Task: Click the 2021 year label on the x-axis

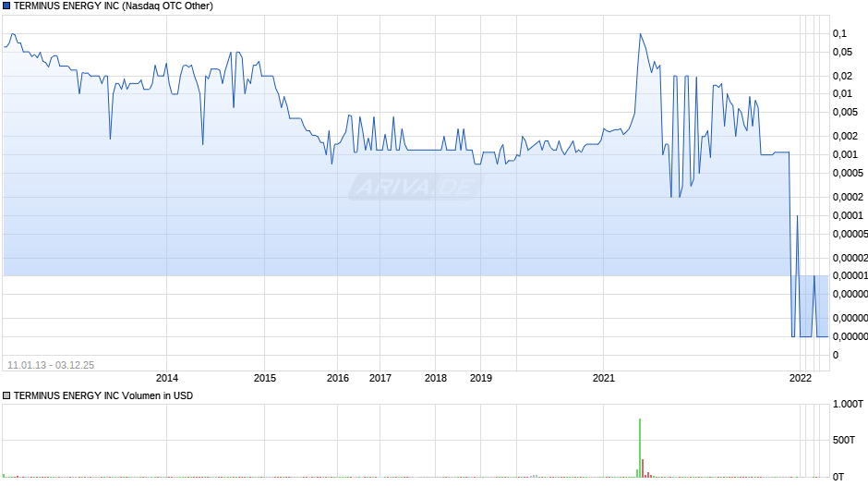Action: [604, 378]
